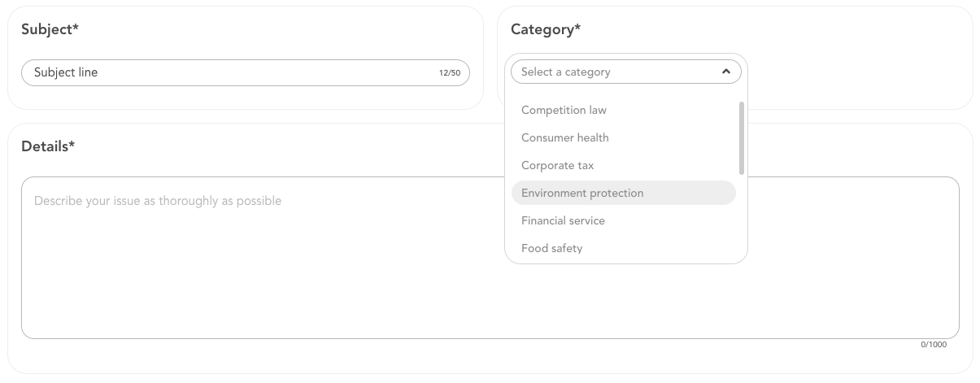
Task: Choose the 'Consumer health' option
Action: tap(564, 137)
